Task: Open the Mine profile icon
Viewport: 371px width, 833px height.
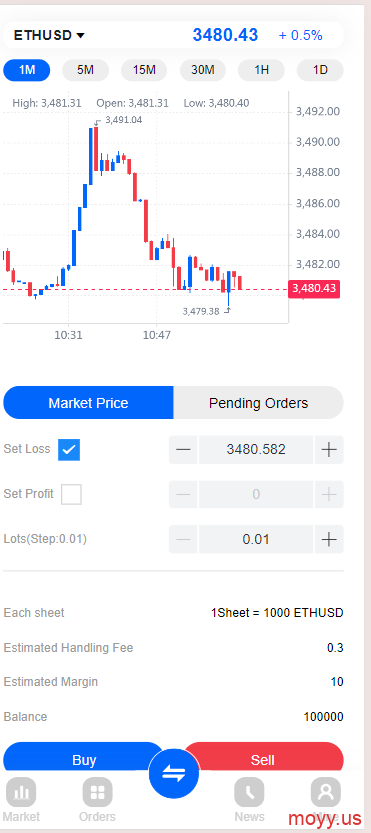Action: (x=326, y=792)
